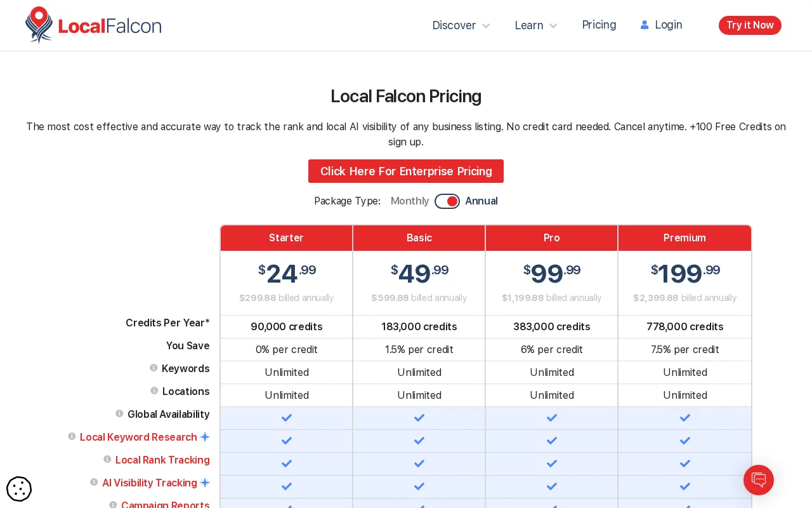The image size is (812, 508).
Task: Open the Local Keyword Research link
Action: pyautogui.click(x=138, y=437)
